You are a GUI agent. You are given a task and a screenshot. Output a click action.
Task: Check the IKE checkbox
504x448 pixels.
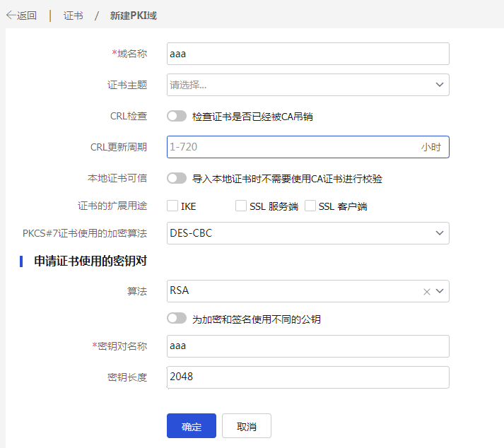[x=172, y=206]
